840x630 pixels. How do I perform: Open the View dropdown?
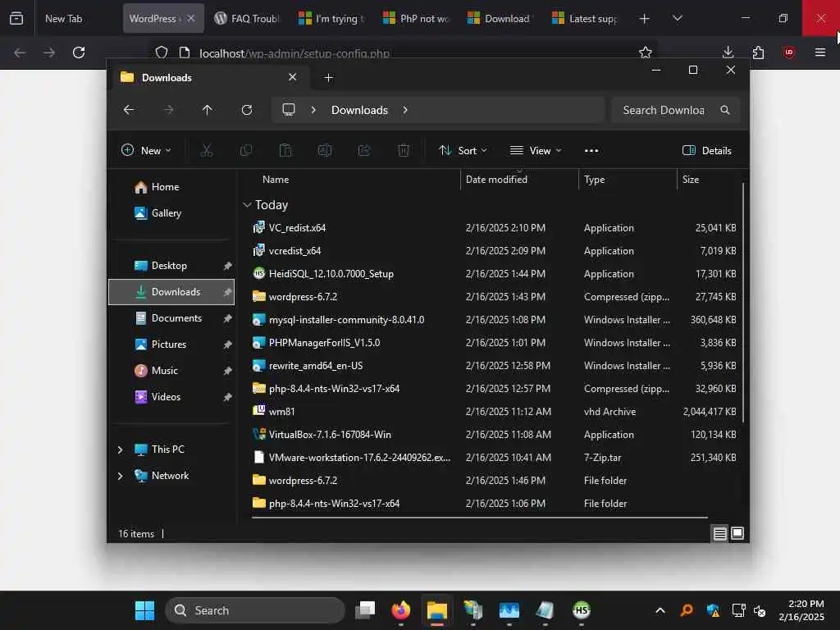(536, 151)
